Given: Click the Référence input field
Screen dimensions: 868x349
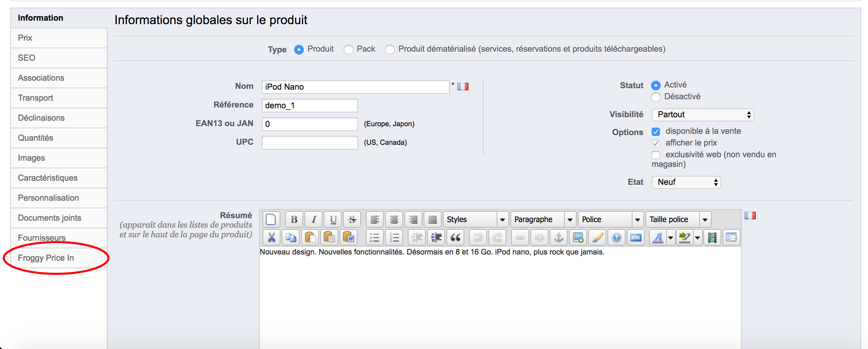Looking at the screenshot, I should tap(310, 106).
